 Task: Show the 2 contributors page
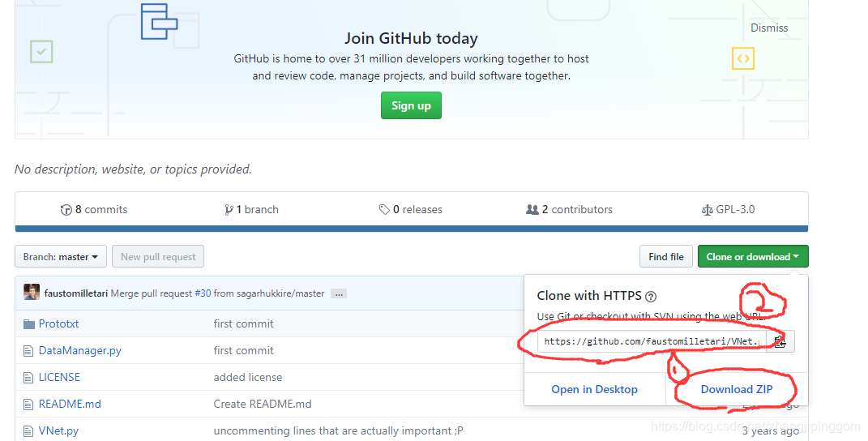(569, 209)
